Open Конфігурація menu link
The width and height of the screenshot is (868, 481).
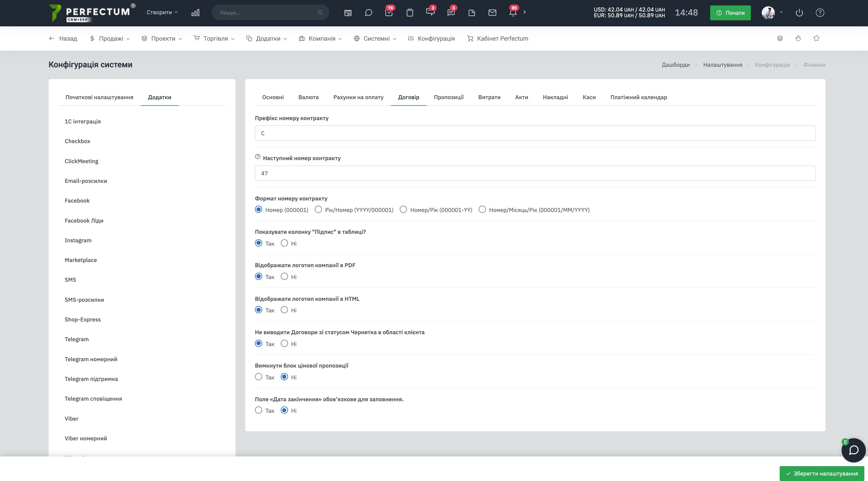tap(431, 39)
